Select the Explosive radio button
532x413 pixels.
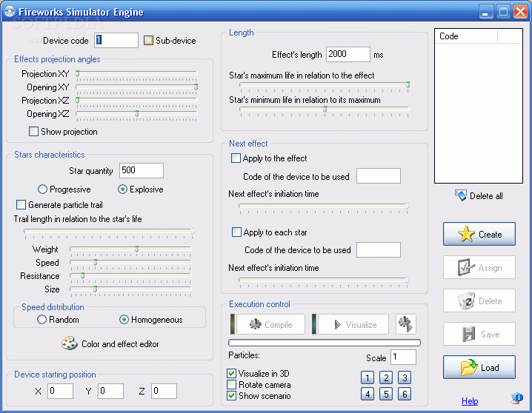click(122, 189)
